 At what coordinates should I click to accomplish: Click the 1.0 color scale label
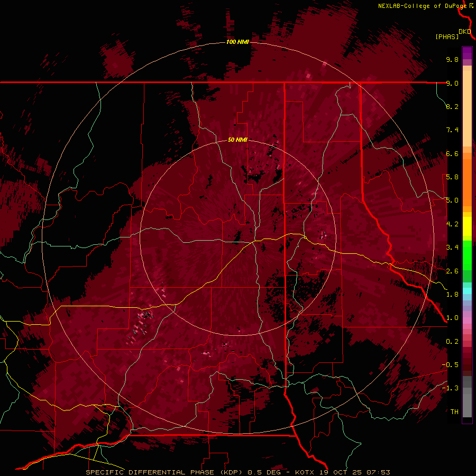pos(452,318)
